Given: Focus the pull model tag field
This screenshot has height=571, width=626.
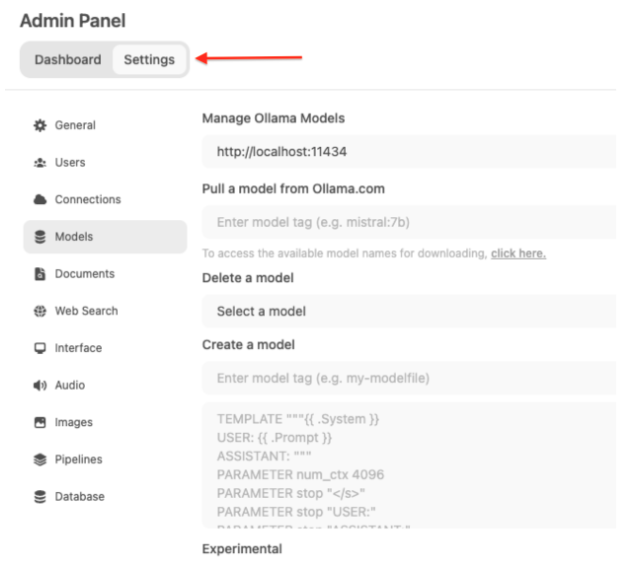Looking at the screenshot, I should 409,222.
